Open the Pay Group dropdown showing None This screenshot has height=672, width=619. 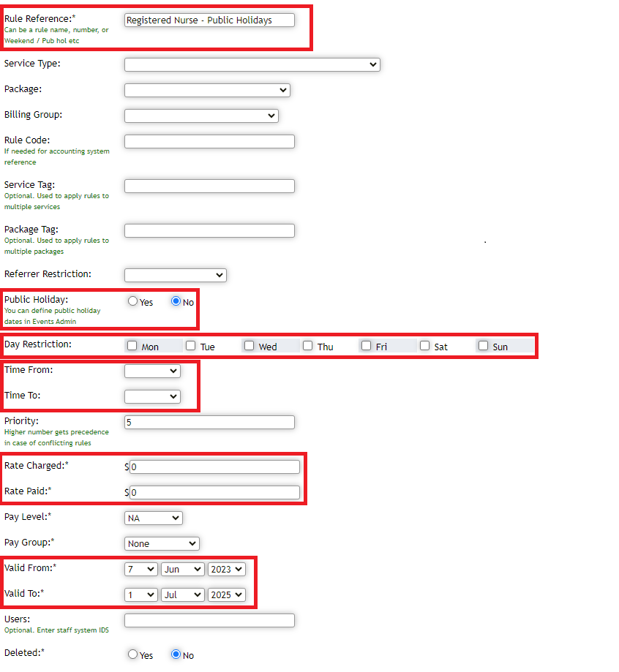pos(162,543)
